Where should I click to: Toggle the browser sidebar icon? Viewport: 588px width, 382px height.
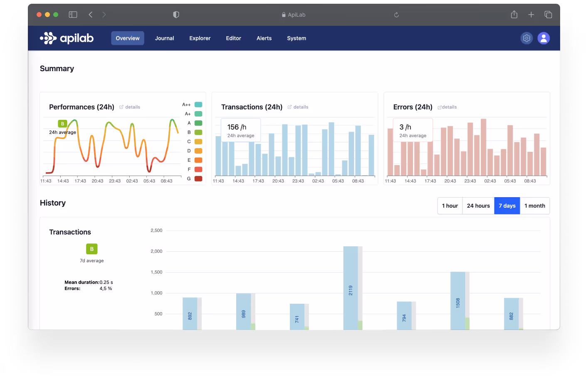[72, 14]
